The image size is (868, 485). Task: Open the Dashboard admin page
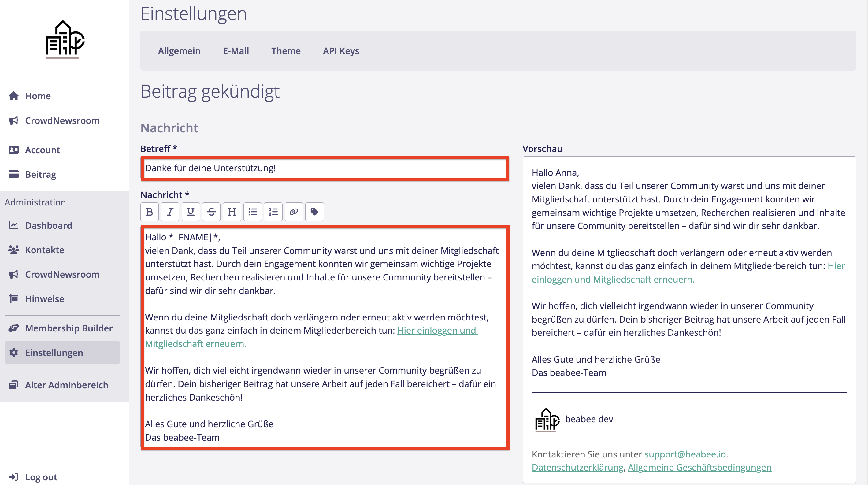click(49, 225)
